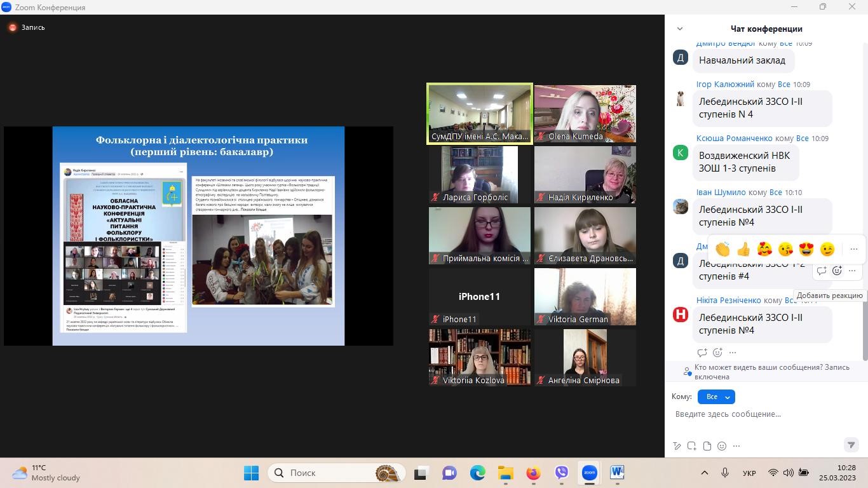Image resolution: width=868 pixels, height=488 pixels.
Task: Click the screenshot capture icon in chat
Action: [x=691, y=446]
